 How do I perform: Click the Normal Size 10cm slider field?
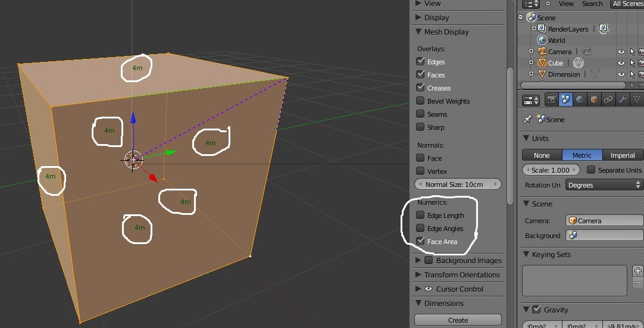tap(458, 184)
